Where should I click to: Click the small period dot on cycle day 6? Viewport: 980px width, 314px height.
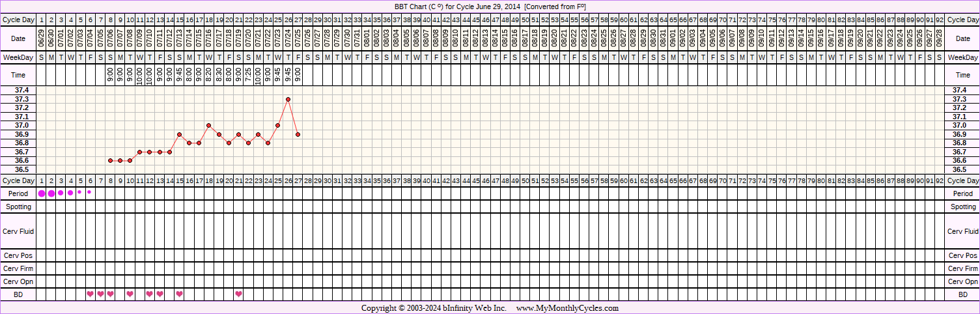(89, 192)
